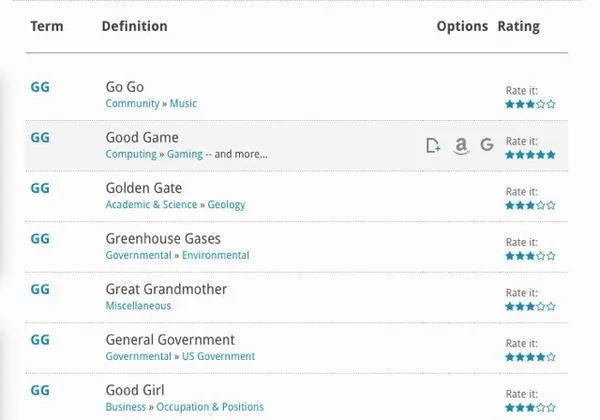Open the Music category link
The height and width of the screenshot is (420, 600).
[183, 104]
